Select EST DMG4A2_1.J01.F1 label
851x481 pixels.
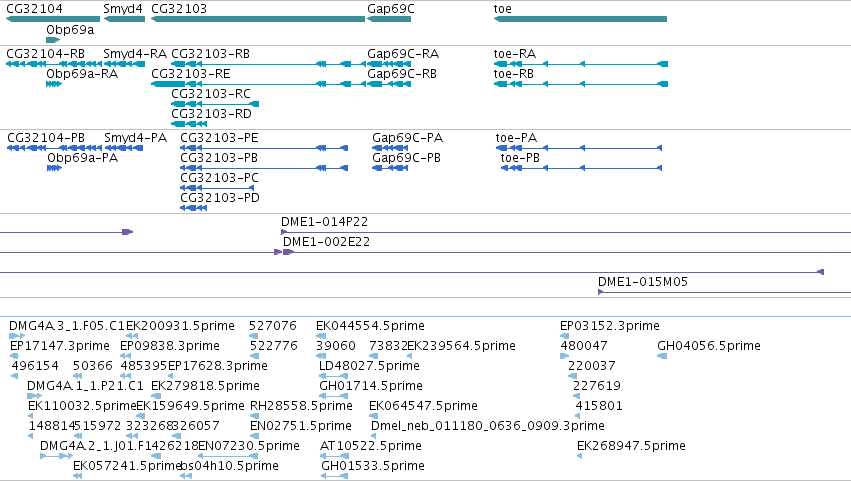(x=94, y=446)
